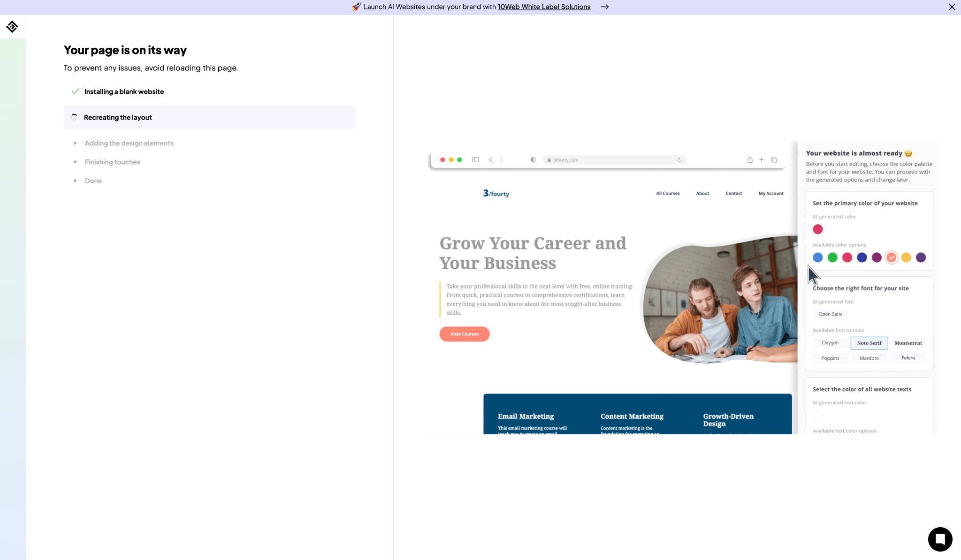Toggle the sidebar icon in preview browser
Screen dimensions: 961x560
click(475, 160)
